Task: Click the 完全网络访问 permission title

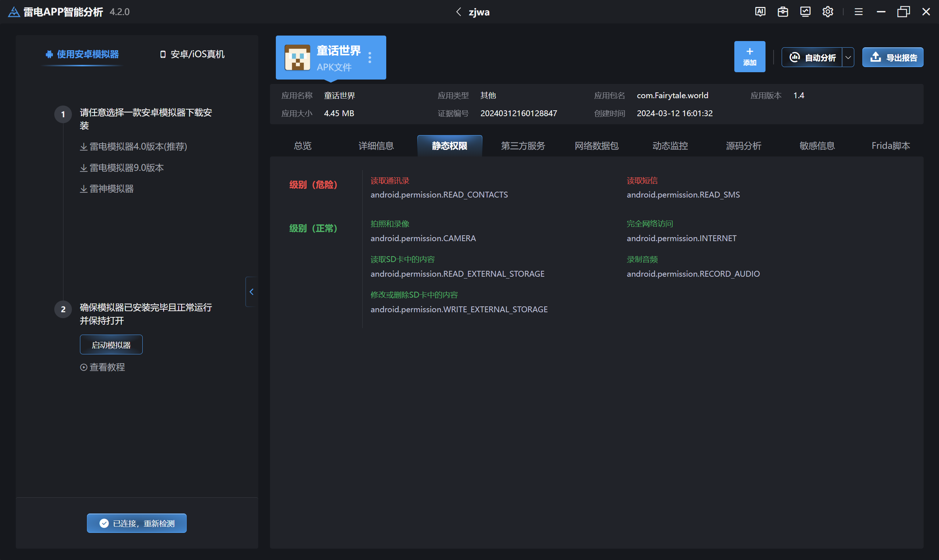Action: point(650,224)
